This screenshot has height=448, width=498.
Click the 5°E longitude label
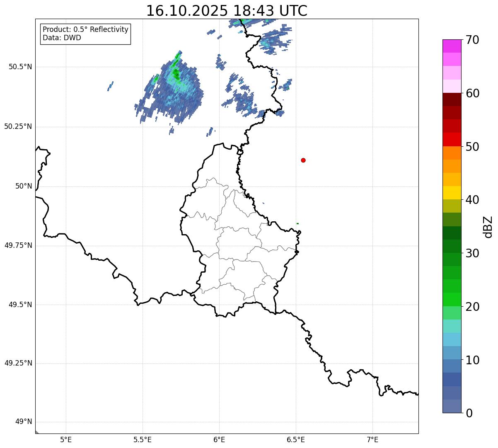[x=66, y=439]
